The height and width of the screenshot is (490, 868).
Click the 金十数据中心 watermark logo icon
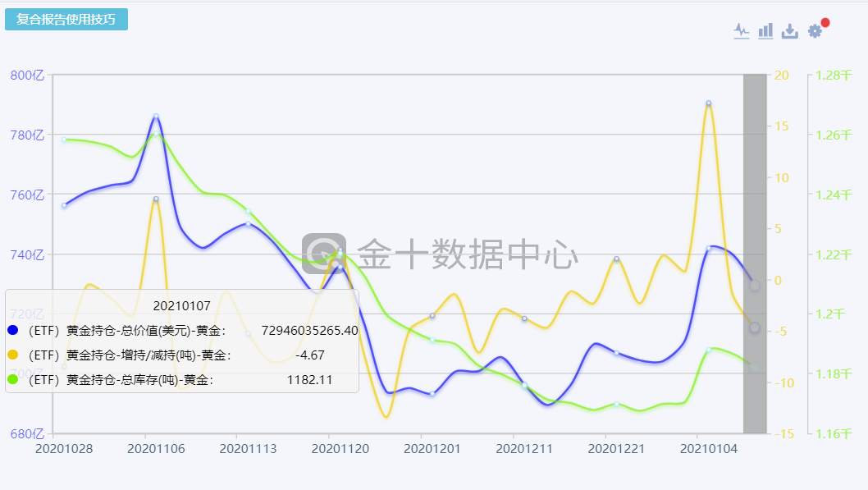[x=324, y=254]
